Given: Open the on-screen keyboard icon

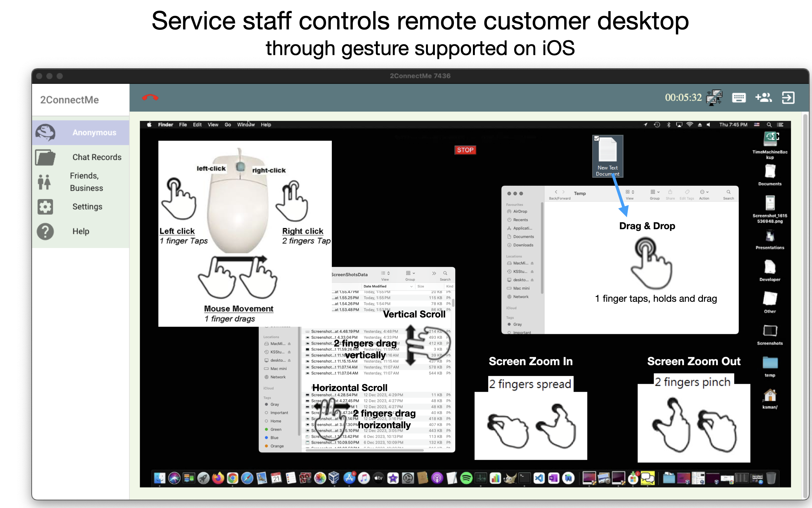Looking at the screenshot, I should (738, 97).
